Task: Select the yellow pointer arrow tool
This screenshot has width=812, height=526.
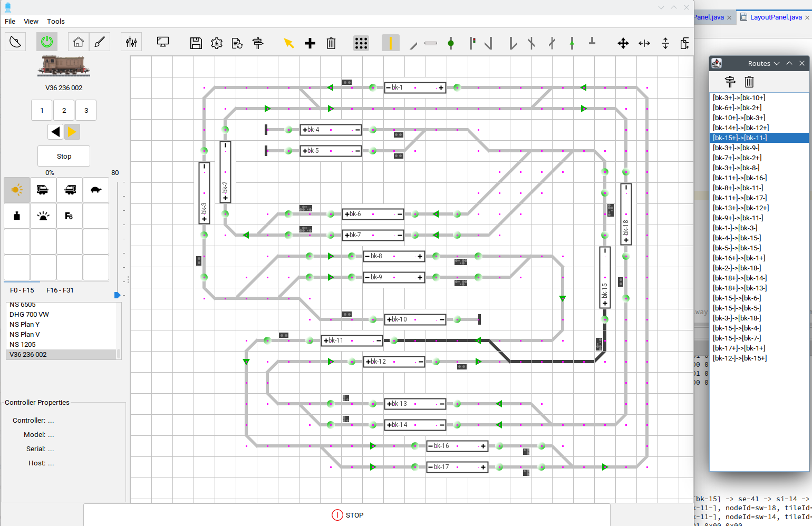Action: [288, 43]
